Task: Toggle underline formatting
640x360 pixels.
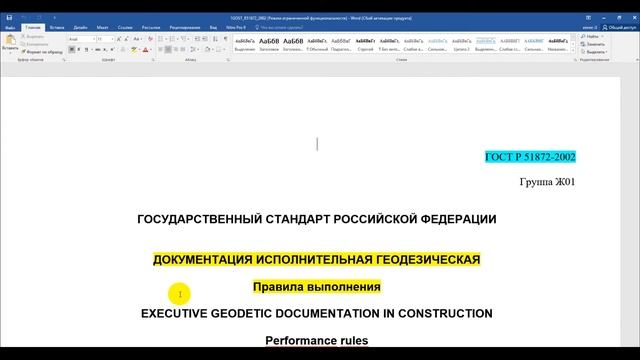Action: point(86,49)
